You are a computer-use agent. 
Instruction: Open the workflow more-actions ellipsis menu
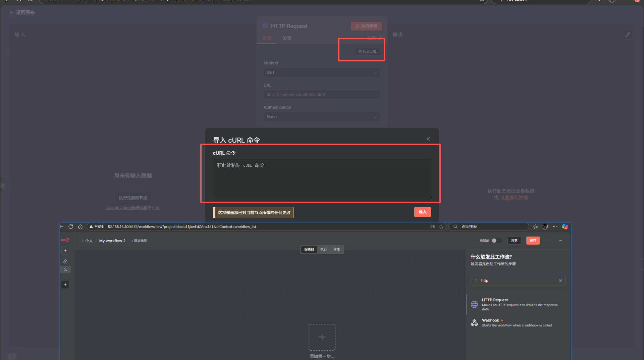click(x=560, y=241)
